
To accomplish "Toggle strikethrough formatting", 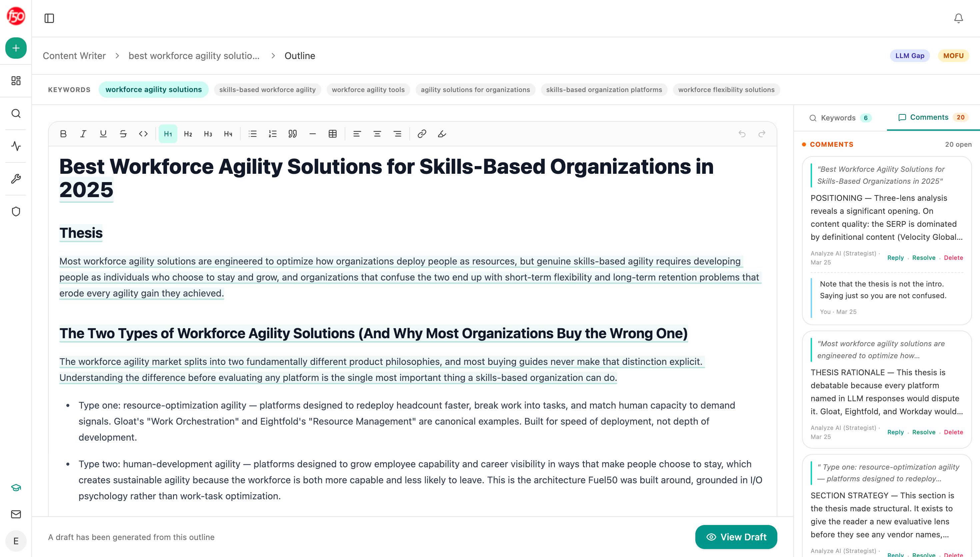I will pos(123,134).
